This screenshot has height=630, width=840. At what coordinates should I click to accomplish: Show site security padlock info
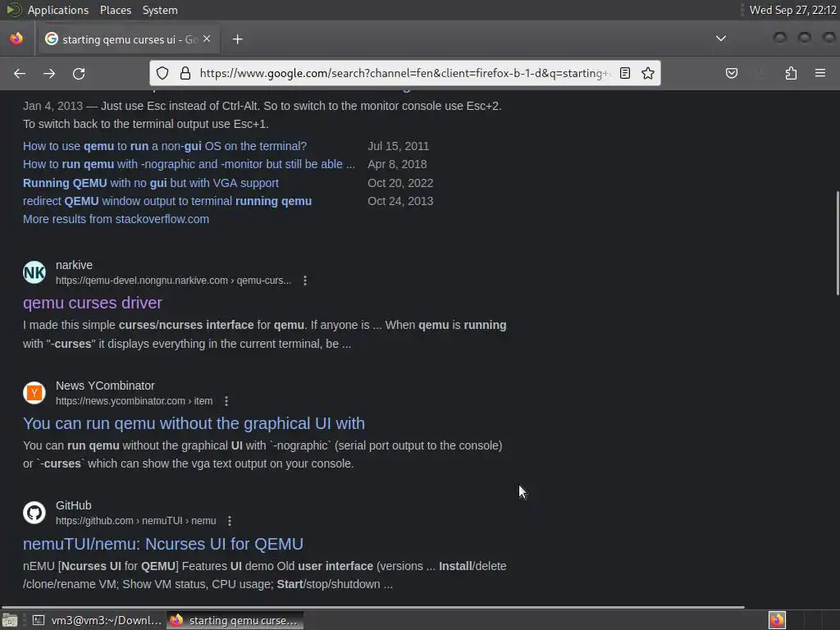pos(185,73)
